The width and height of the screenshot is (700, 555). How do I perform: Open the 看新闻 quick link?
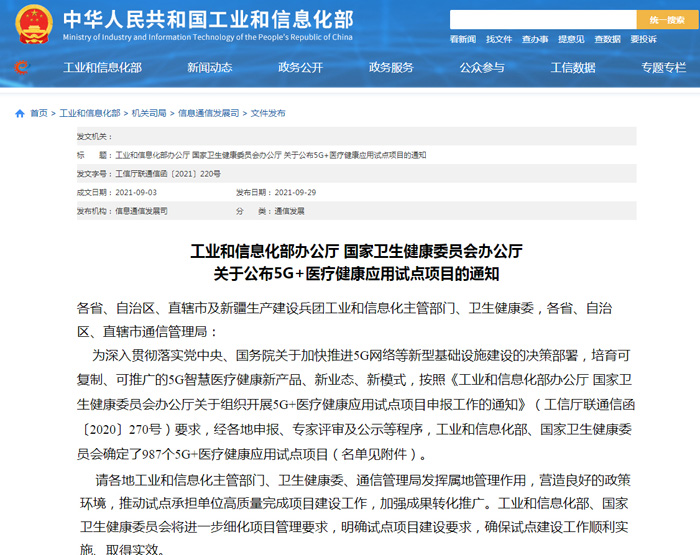pos(463,39)
